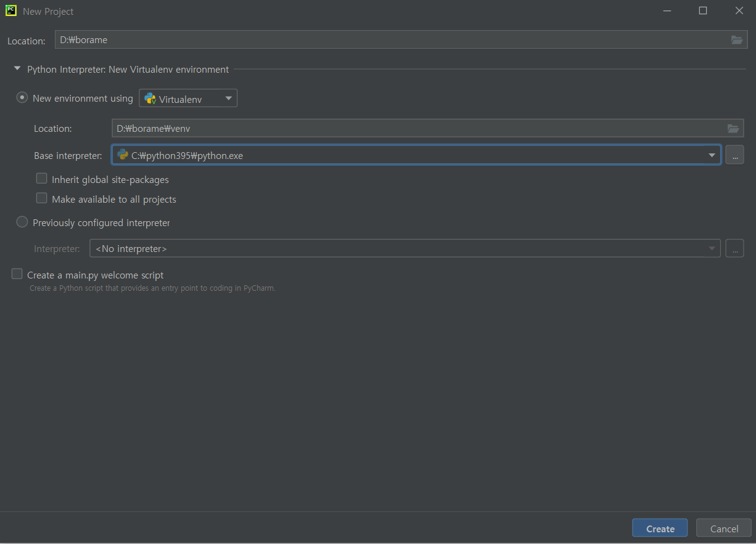Minimize the New Project window
Screen dimensions: 756x544
tap(667, 10)
